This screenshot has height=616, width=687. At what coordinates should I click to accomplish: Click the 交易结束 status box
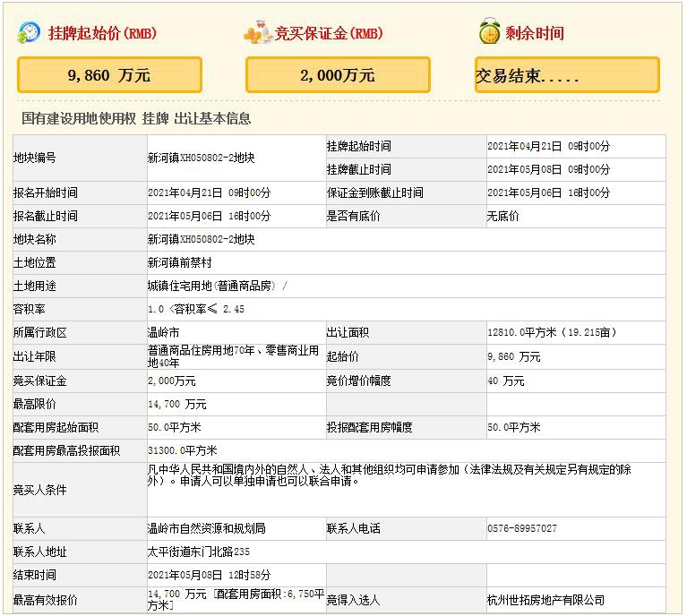[x=567, y=75]
